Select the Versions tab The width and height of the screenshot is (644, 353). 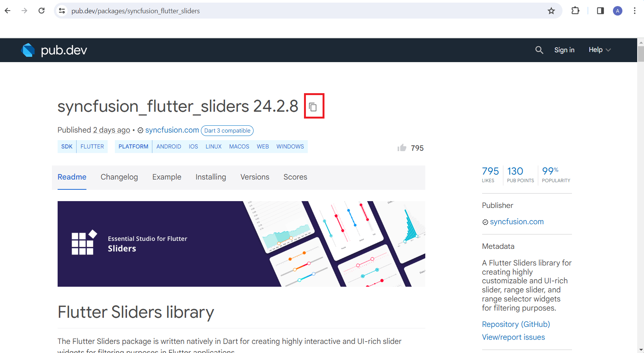[x=255, y=177]
